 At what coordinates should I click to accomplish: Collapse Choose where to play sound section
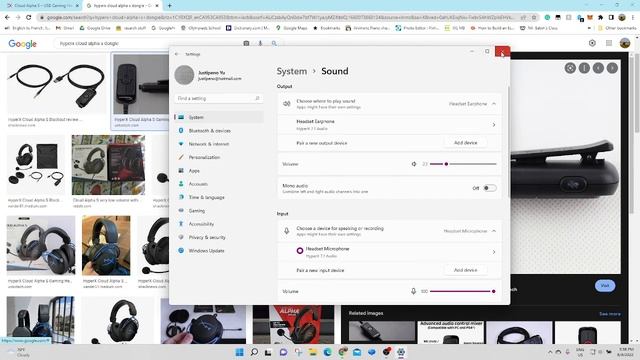point(494,104)
